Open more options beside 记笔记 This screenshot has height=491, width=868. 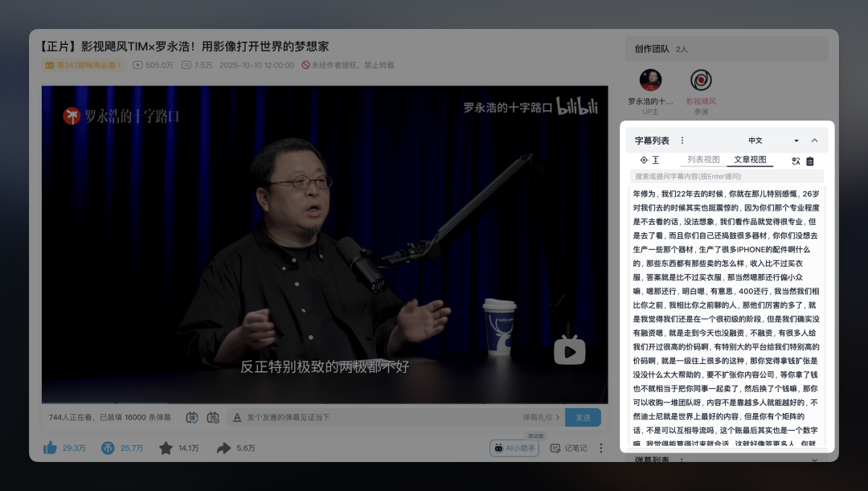pos(600,448)
